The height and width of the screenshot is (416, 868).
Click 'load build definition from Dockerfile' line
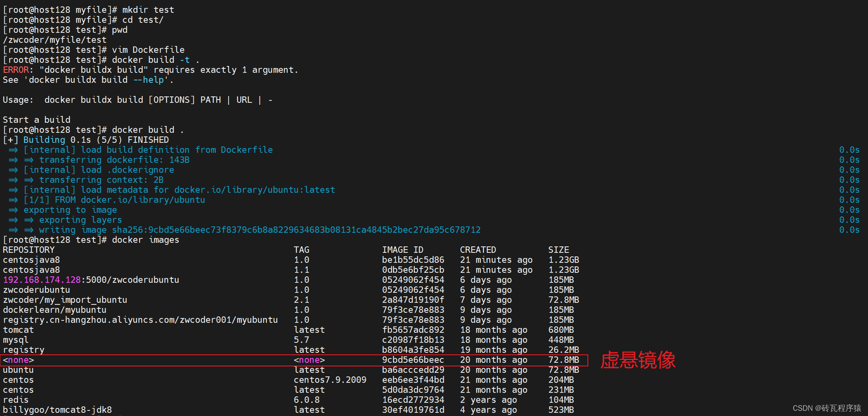tap(141, 150)
